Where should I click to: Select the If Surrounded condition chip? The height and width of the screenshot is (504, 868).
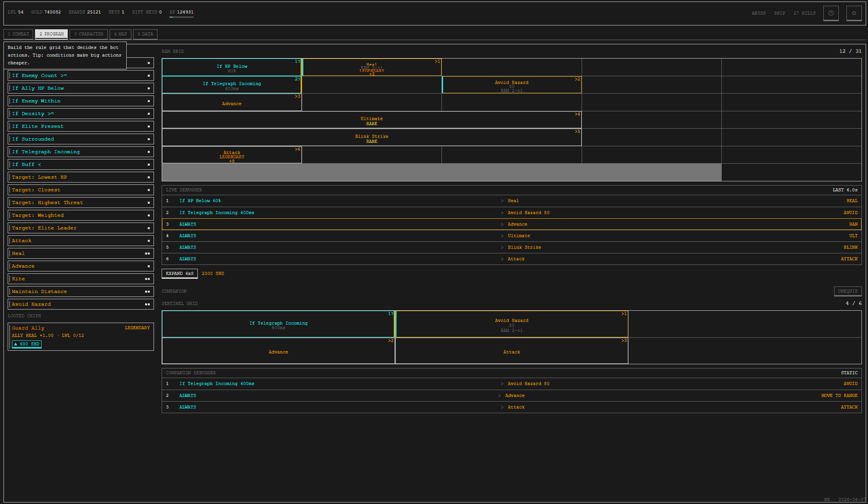[x=80, y=139]
